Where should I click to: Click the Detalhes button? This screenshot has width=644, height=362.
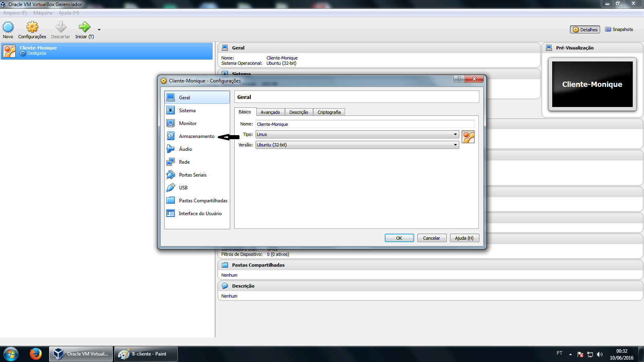tap(585, 29)
